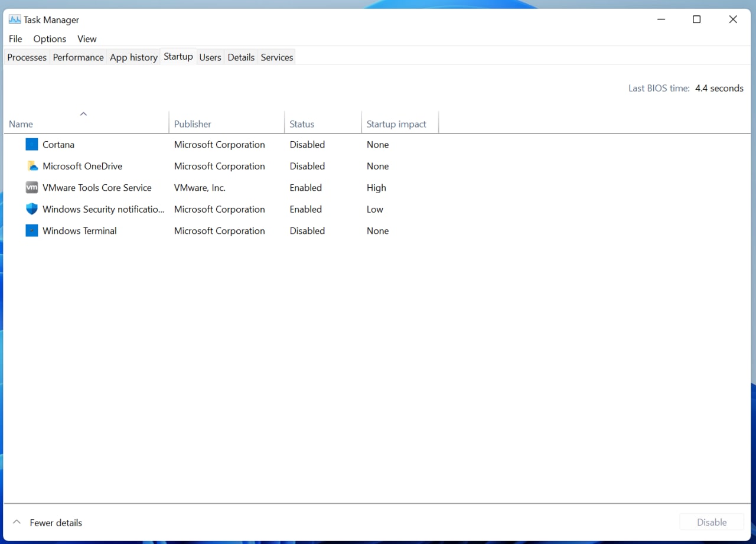Click Disabled status of Cortana
The image size is (756, 544).
[x=307, y=145]
